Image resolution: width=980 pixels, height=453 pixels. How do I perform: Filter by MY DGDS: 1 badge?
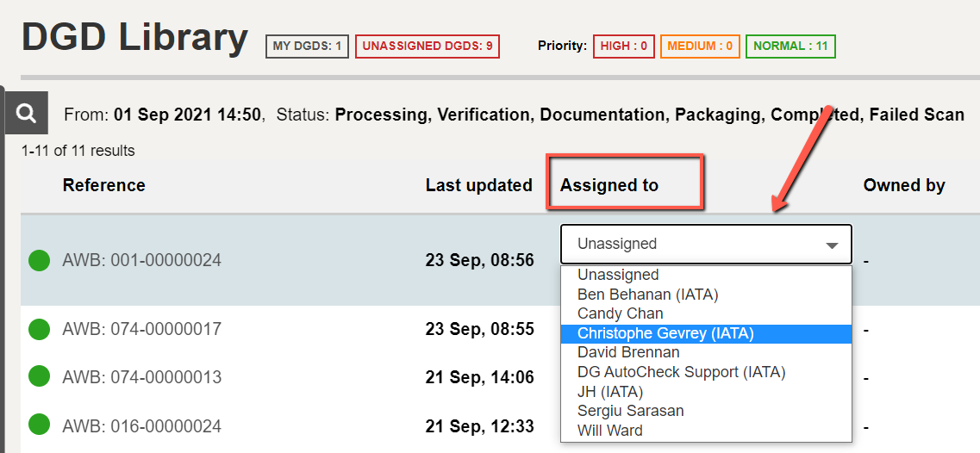pyautogui.click(x=307, y=46)
